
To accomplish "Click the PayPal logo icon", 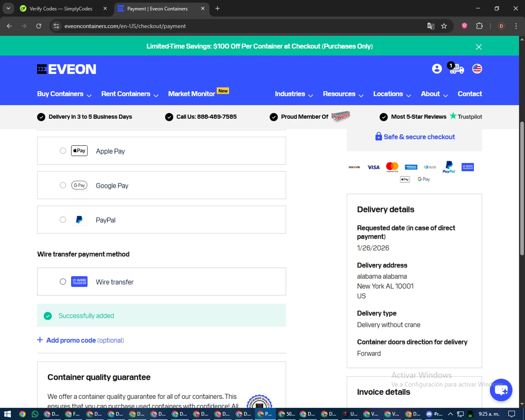I will pos(79,220).
